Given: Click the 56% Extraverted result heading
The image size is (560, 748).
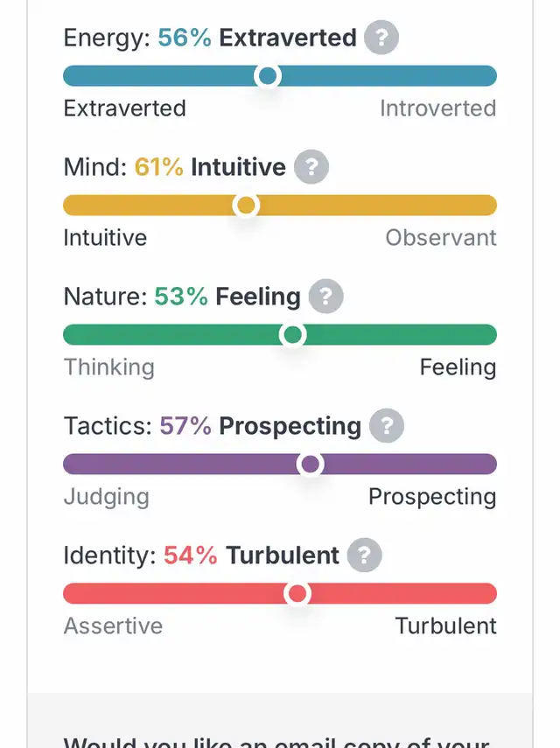Looking at the screenshot, I should click(x=257, y=38).
